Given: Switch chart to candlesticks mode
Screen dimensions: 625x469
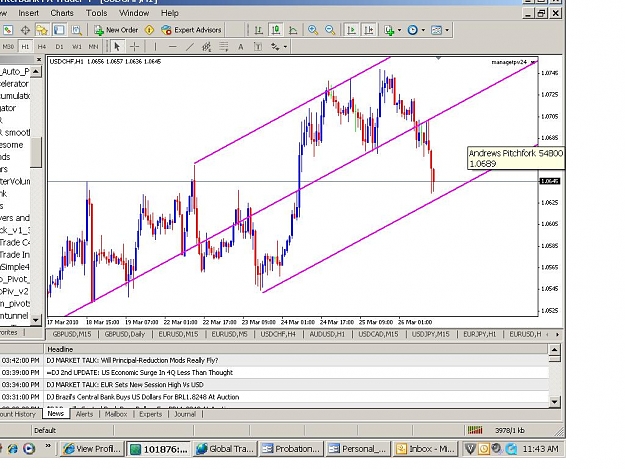Looking at the screenshot, I should [275, 30].
